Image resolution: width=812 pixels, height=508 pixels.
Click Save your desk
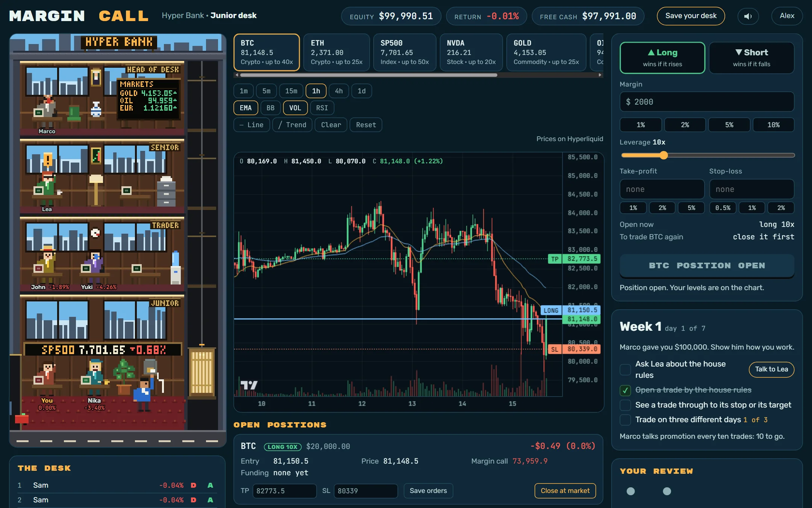click(x=691, y=16)
